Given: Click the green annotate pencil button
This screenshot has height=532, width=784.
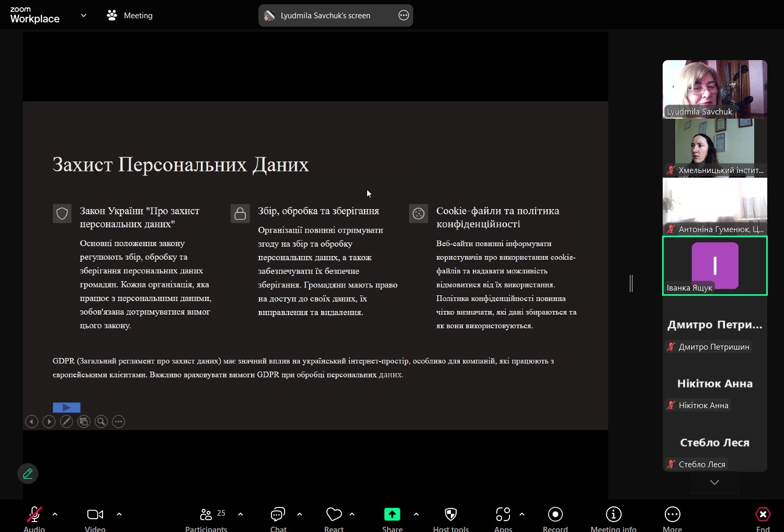Looking at the screenshot, I should tap(28, 473).
